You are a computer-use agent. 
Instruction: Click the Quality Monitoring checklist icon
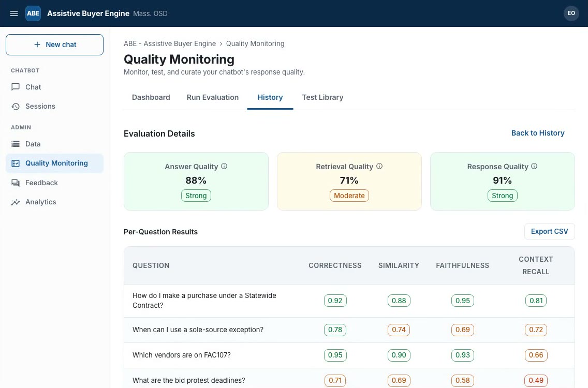[x=16, y=163]
